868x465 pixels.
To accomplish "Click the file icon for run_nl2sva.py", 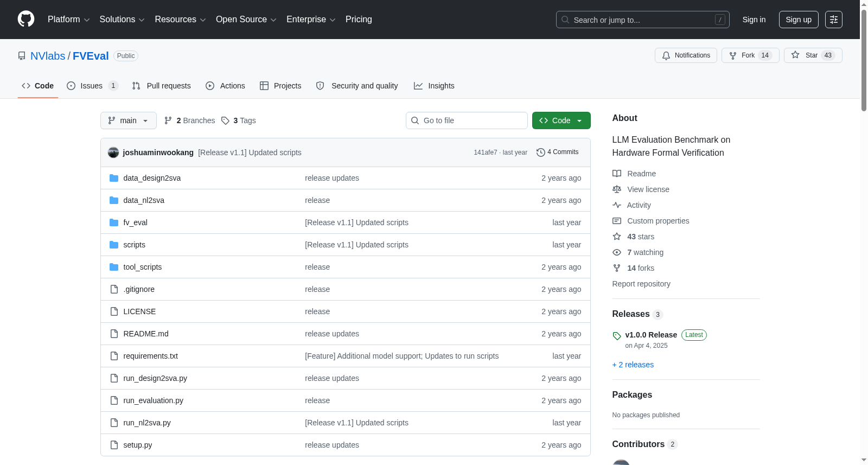I will (114, 423).
